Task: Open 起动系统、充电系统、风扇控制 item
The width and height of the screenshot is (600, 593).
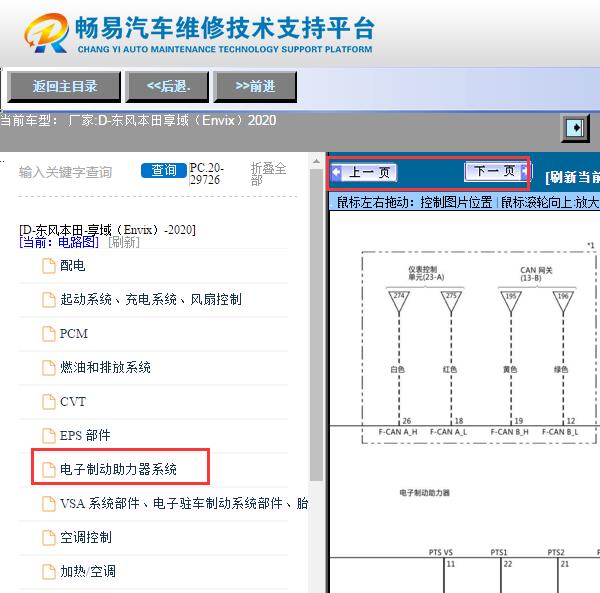Action: point(151,299)
